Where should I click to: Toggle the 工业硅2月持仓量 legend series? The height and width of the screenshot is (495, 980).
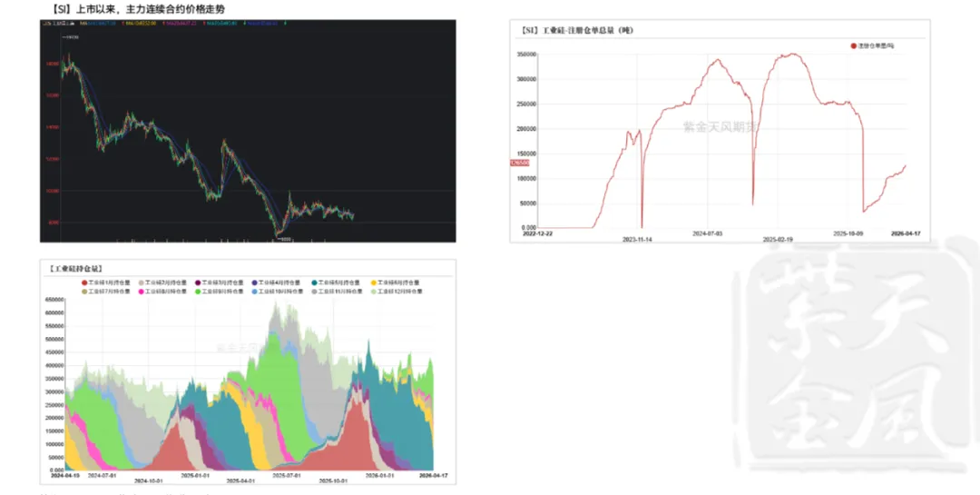point(163,282)
